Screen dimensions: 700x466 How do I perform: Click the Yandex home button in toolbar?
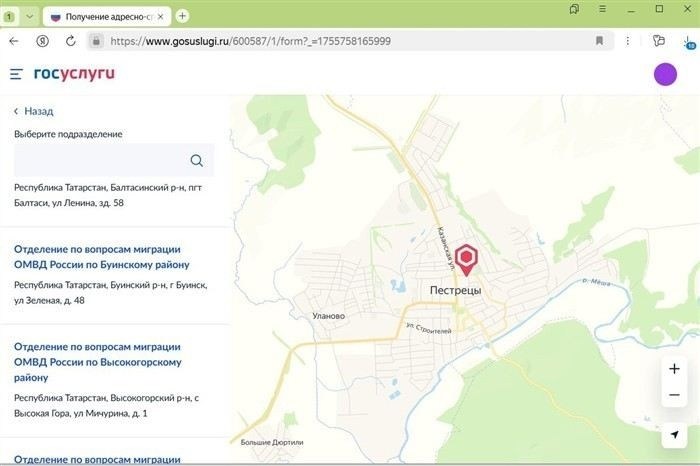[43, 41]
